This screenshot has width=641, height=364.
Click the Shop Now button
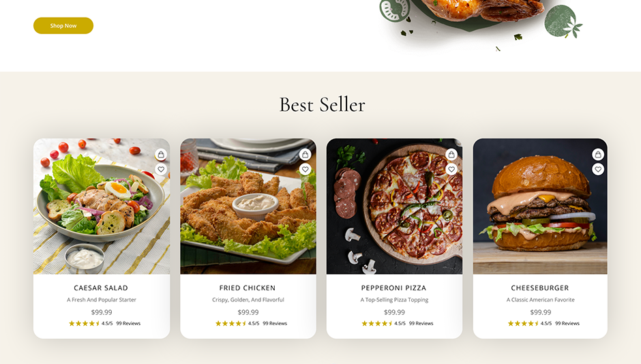63,26
